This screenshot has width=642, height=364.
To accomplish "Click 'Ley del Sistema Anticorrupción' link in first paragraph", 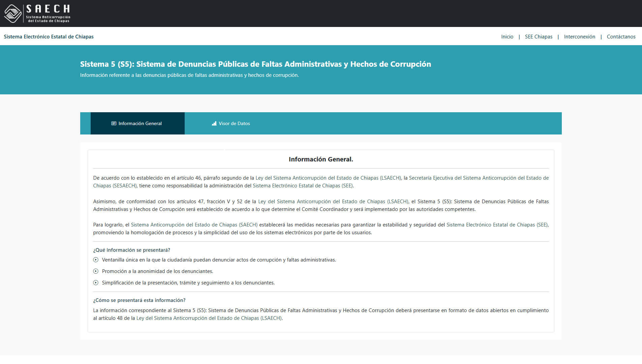I will click(x=328, y=178).
